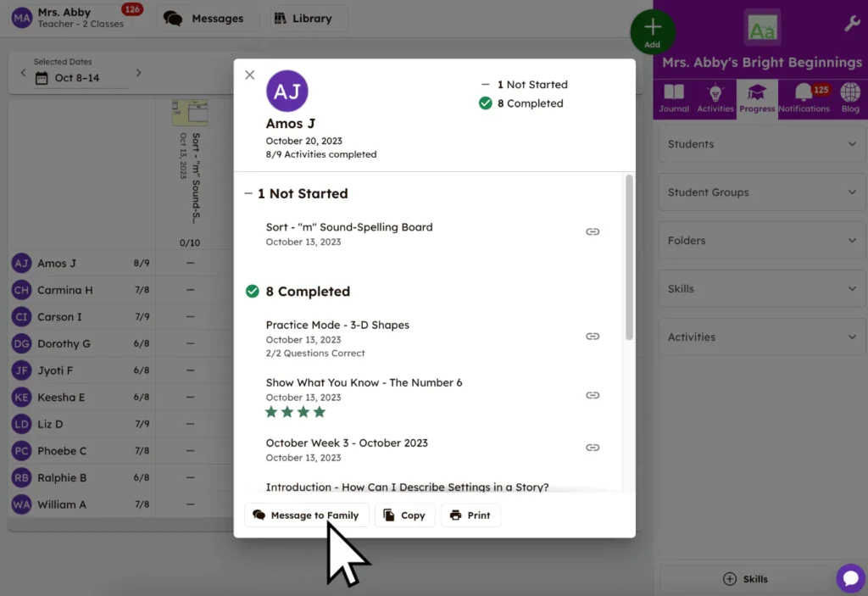The width and height of the screenshot is (868, 596).
Task: Close the Amos J progress dialog
Action: 250,75
